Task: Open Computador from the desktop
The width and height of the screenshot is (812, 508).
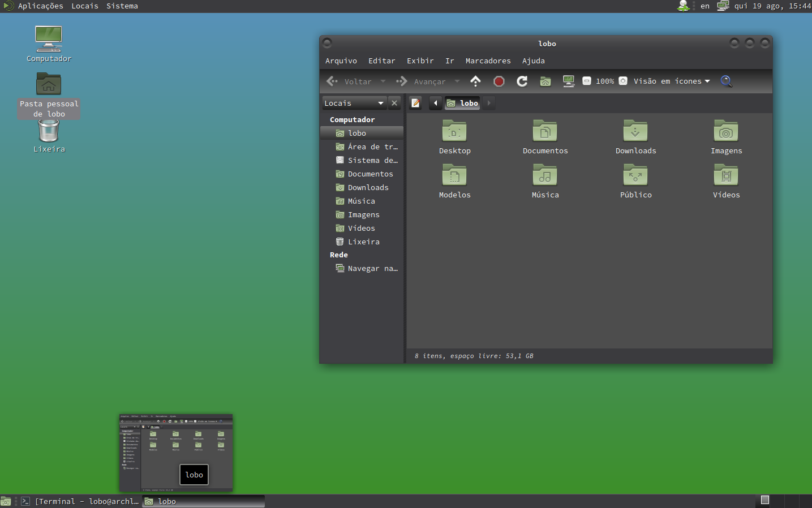Action: 49,38
